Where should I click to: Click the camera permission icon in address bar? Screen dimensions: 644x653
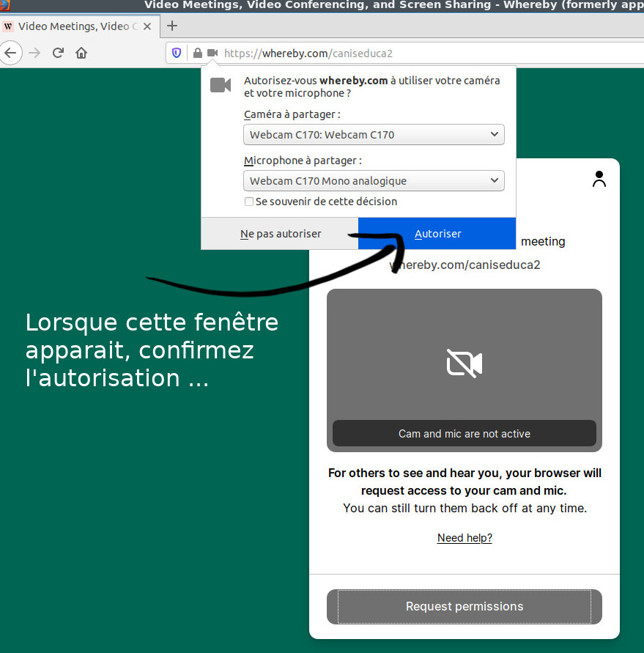coord(212,53)
